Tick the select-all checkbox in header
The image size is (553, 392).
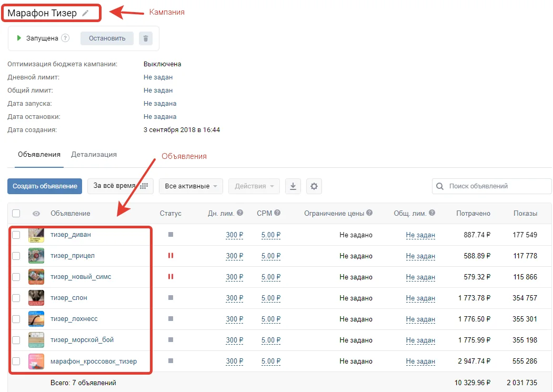(x=16, y=214)
